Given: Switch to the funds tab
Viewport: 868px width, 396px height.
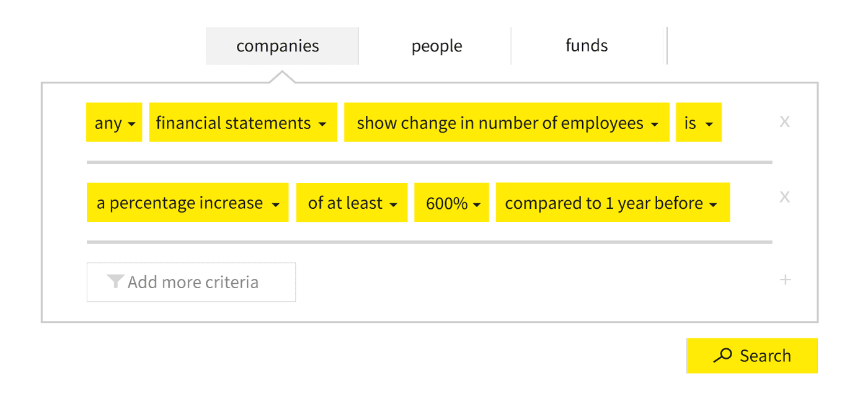Looking at the screenshot, I should [x=587, y=46].
